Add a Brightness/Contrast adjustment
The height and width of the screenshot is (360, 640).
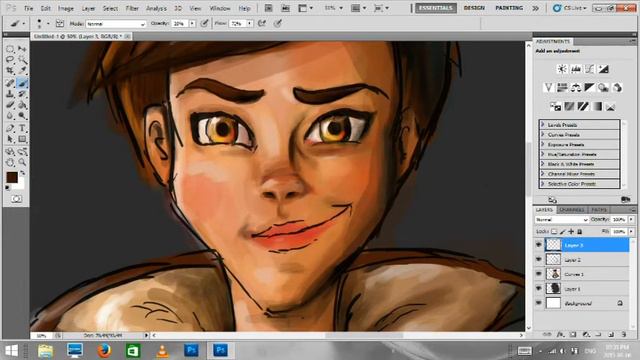click(562, 69)
